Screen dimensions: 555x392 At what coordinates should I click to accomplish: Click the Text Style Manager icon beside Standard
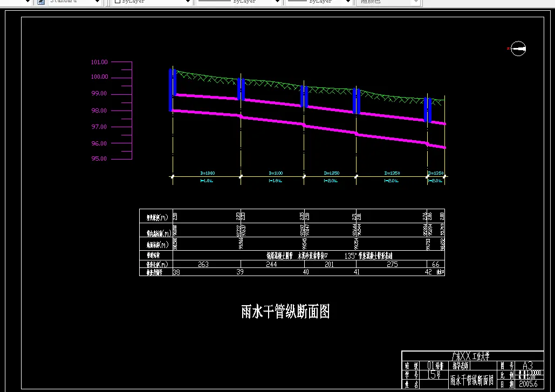(x=40, y=2)
